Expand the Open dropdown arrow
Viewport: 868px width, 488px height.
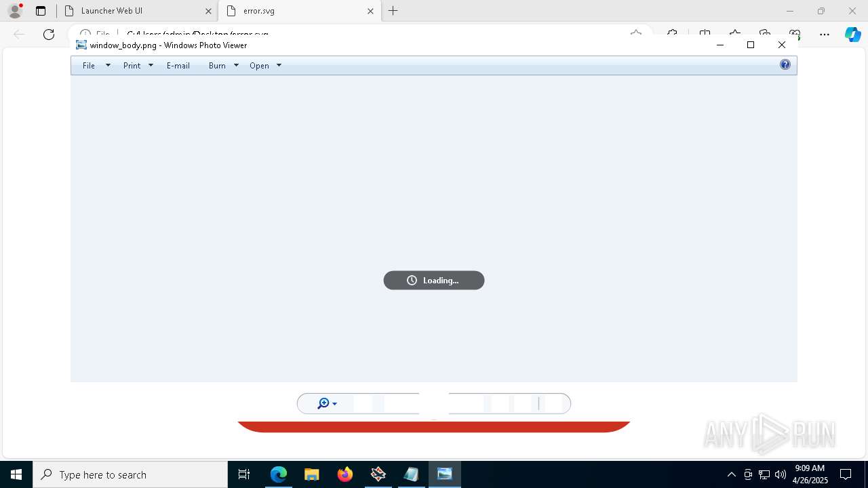coord(279,66)
